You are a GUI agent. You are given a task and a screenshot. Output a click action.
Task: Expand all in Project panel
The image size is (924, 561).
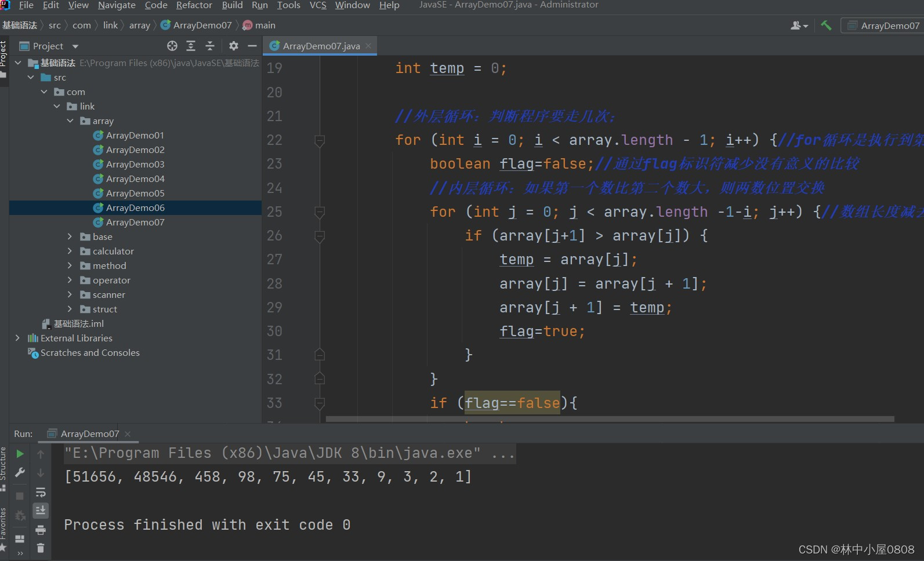191,46
